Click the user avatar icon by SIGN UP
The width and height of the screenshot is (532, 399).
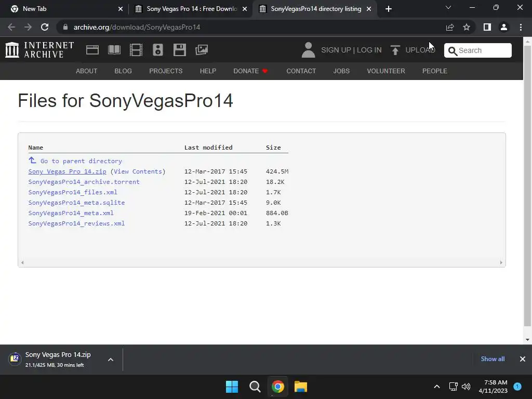[x=308, y=50]
